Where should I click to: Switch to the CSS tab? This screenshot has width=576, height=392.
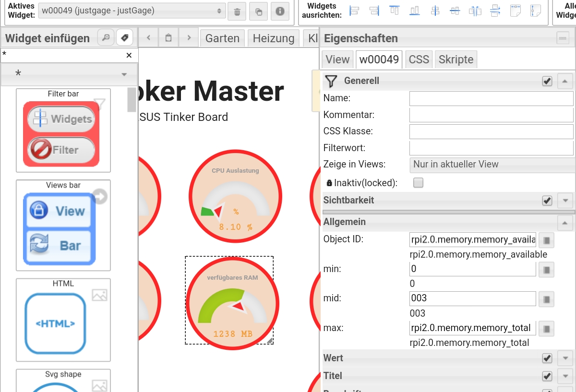coord(419,59)
